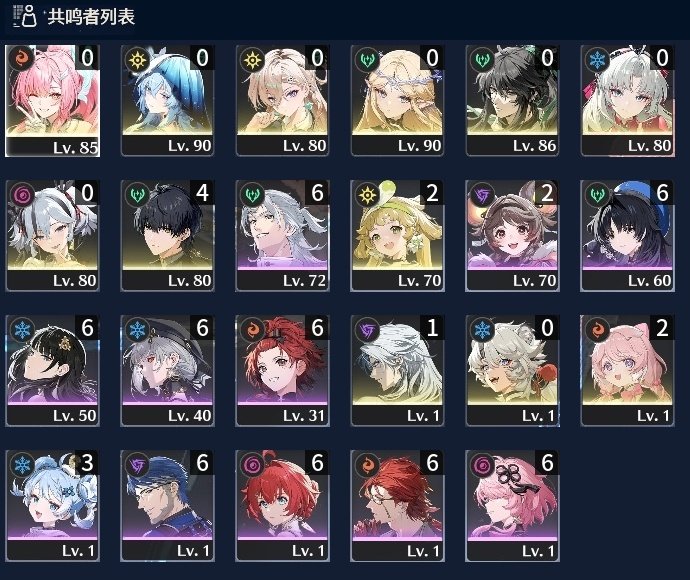Click the sun element icon on Lv. 90 blue-haired card
Screen dimensions: 690x580
point(137,59)
